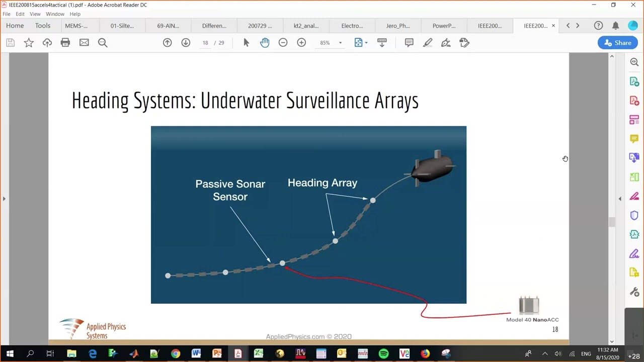Switch to the Tools tab
The image size is (644, 362).
point(43,26)
